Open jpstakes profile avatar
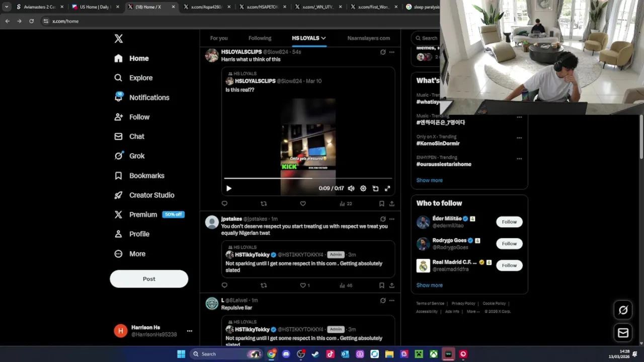Screen dimensions: 644x362 tap(212, 222)
